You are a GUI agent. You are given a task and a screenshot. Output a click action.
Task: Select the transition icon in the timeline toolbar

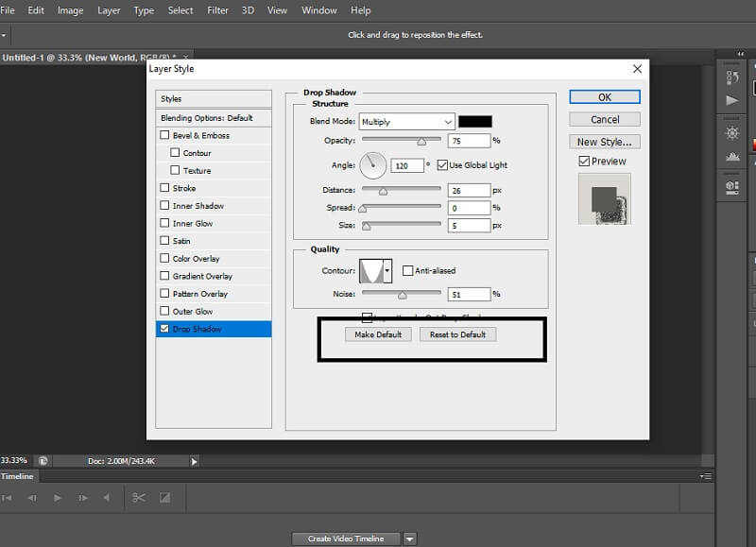point(163,498)
